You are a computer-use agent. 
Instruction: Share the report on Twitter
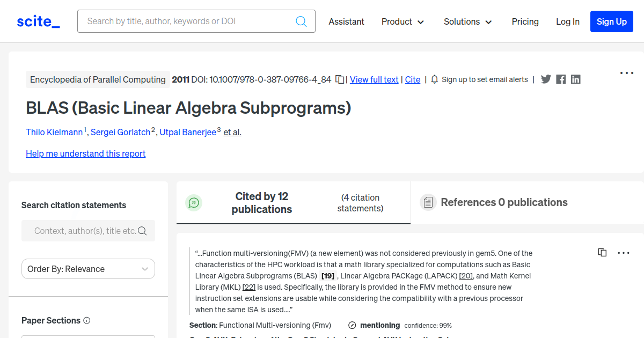point(546,79)
